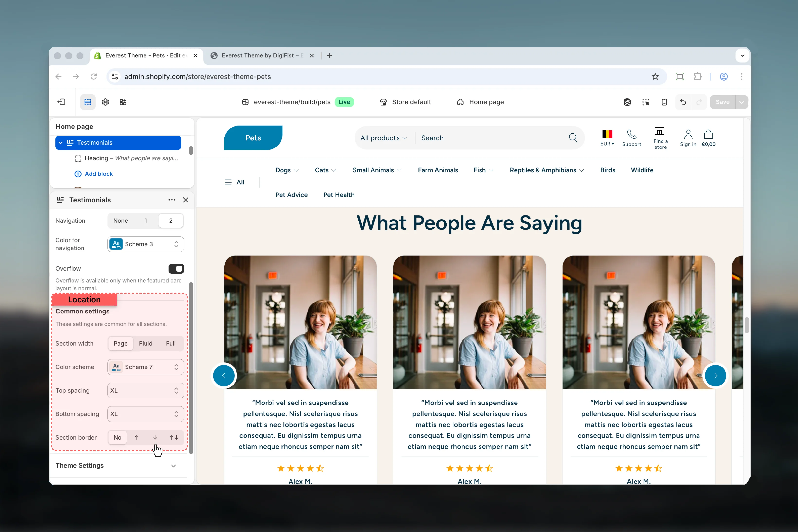This screenshot has width=798, height=532.
Task: Open Reptiles & Amphibians menu
Action: [x=546, y=170]
